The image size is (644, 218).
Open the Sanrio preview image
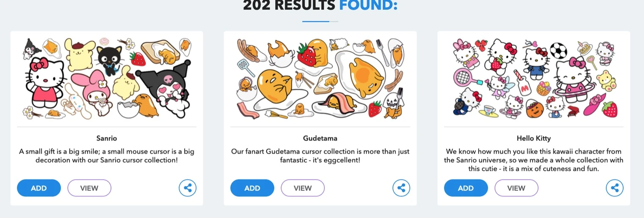pos(107,79)
